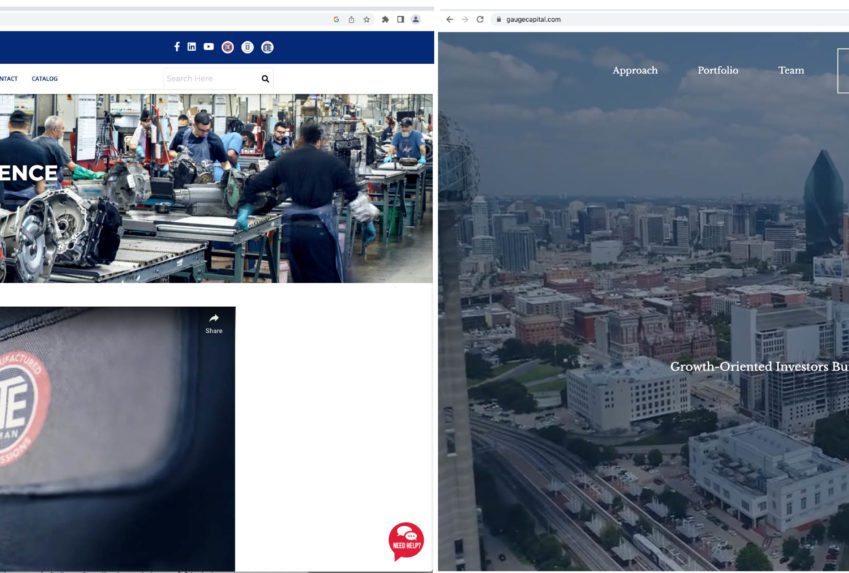This screenshot has width=849, height=573.
Task: Toggle the Chrome side panel icon
Action: pyautogui.click(x=400, y=19)
